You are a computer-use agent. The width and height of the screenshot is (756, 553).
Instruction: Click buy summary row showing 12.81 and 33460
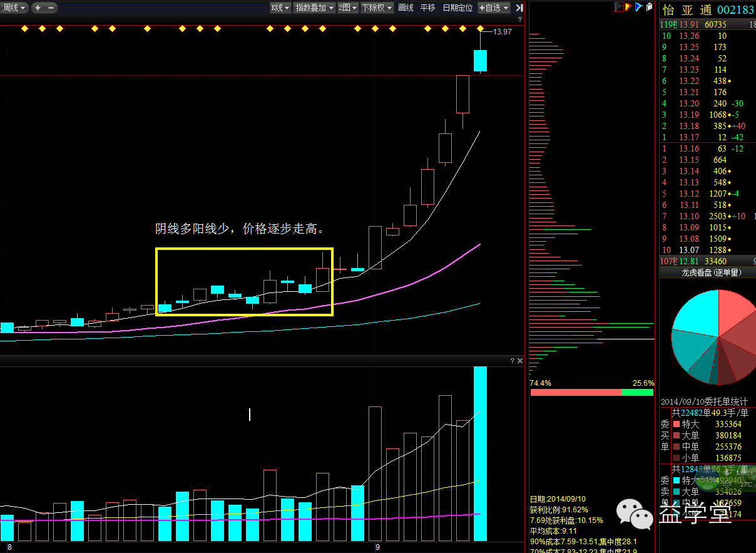tap(708, 261)
